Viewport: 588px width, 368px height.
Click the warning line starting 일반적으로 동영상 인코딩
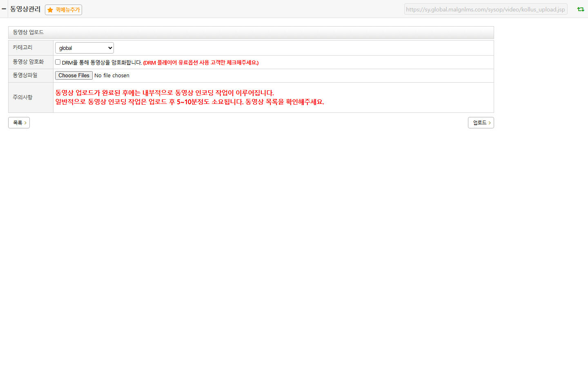190,102
